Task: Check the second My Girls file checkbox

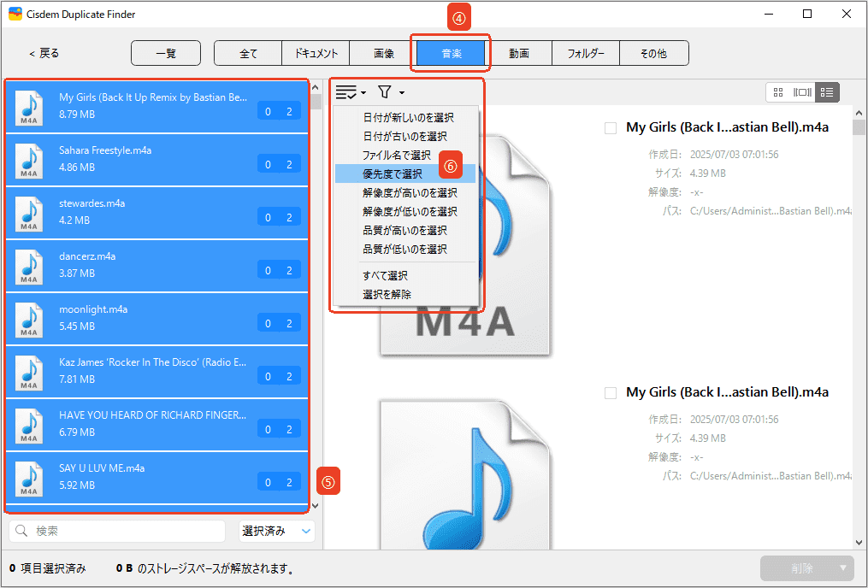Action: [611, 393]
